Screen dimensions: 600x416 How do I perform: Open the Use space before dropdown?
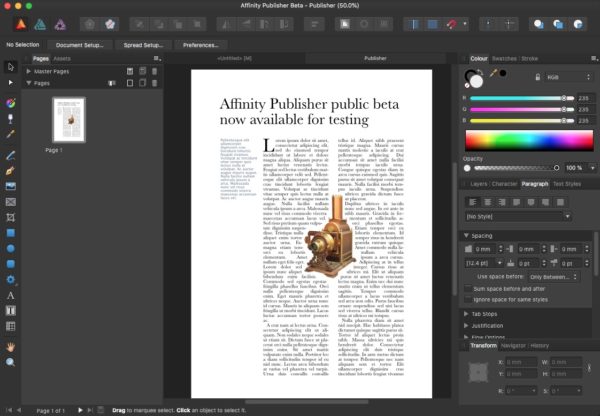click(554, 277)
